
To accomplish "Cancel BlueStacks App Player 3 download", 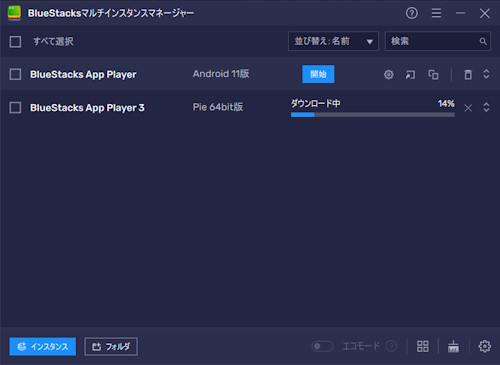I will click(468, 108).
